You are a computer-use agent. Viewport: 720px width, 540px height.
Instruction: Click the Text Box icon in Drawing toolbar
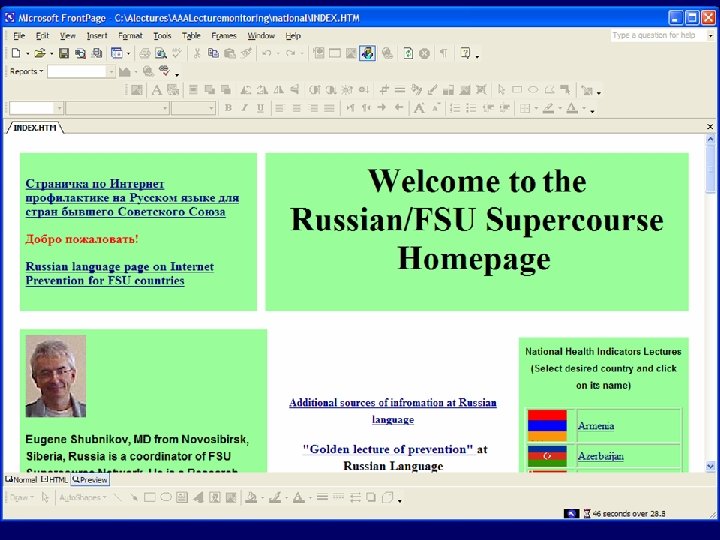pyautogui.click(x=182, y=497)
